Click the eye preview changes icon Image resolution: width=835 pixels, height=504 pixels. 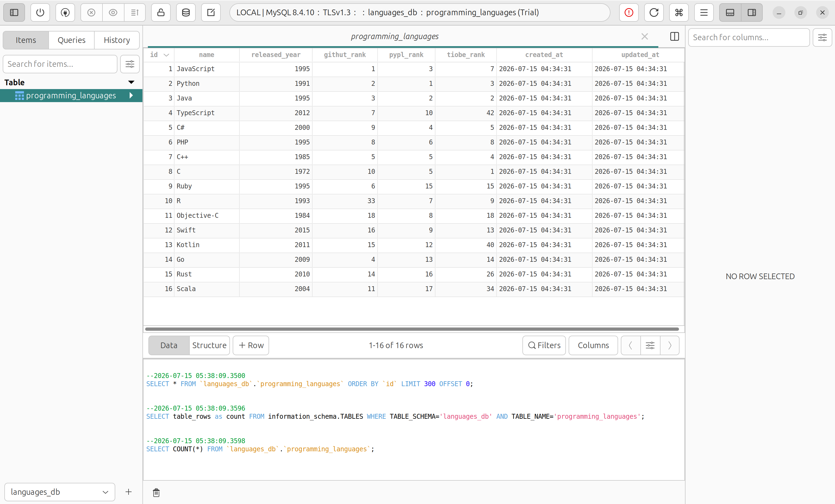click(113, 12)
